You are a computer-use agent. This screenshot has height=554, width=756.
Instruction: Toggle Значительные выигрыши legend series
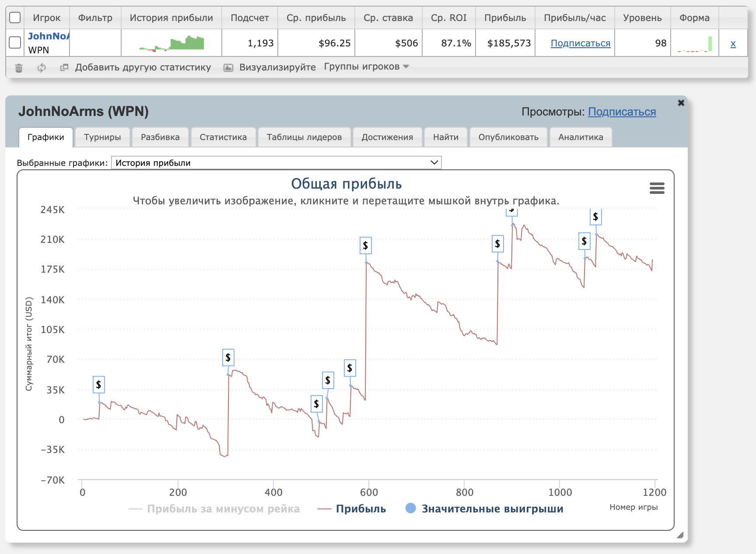(x=485, y=508)
